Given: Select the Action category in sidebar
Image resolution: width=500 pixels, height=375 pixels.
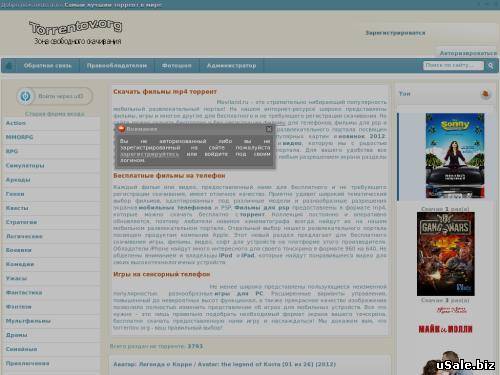Looking at the screenshot, I should (16, 123).
